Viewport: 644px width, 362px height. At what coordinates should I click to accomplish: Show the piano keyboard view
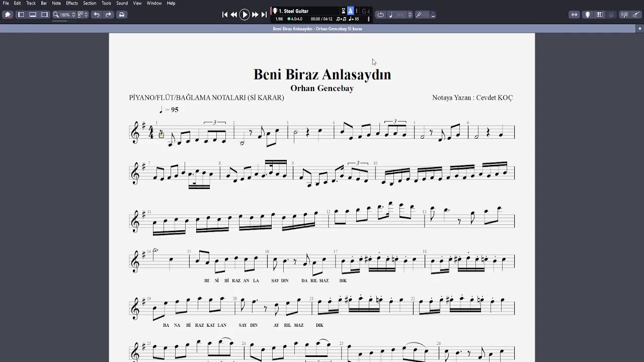[x=599, y=15]
